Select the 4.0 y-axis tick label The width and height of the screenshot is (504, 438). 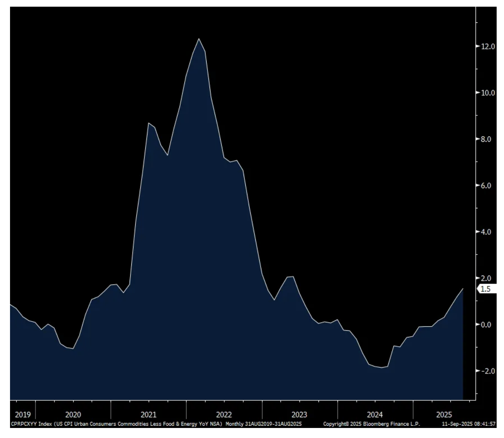pos(489,232)
